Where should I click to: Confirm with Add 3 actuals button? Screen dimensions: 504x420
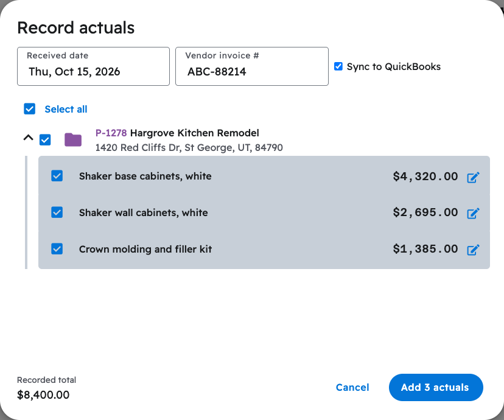(436, 387)
